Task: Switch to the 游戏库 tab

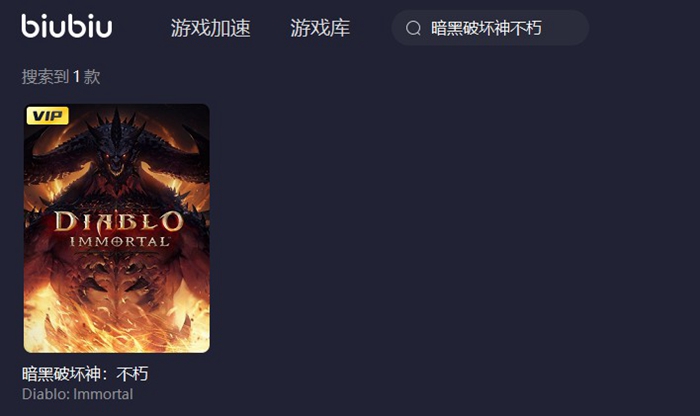Action: point(320,28)
